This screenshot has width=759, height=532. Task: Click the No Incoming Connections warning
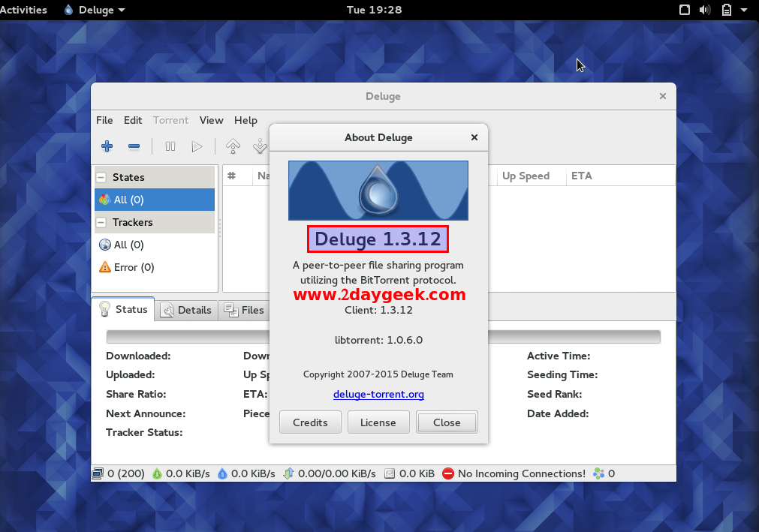pos(514,473)
